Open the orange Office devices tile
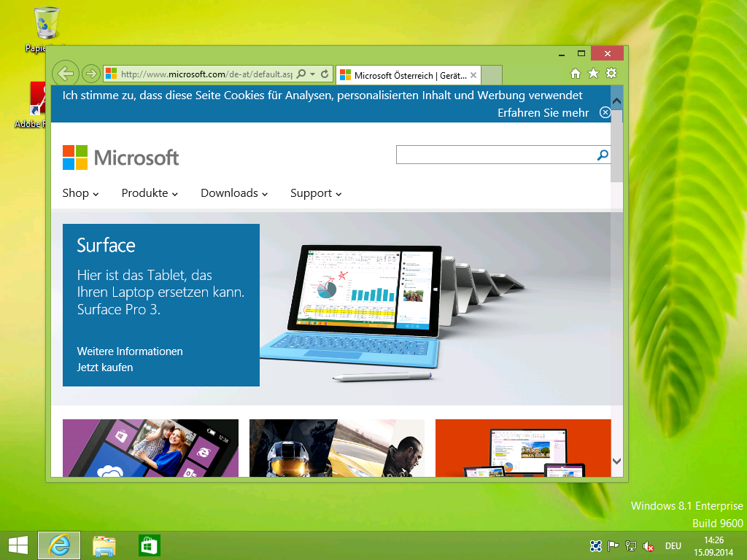This screenshot has width=747, height=560. tap(523, 448)
